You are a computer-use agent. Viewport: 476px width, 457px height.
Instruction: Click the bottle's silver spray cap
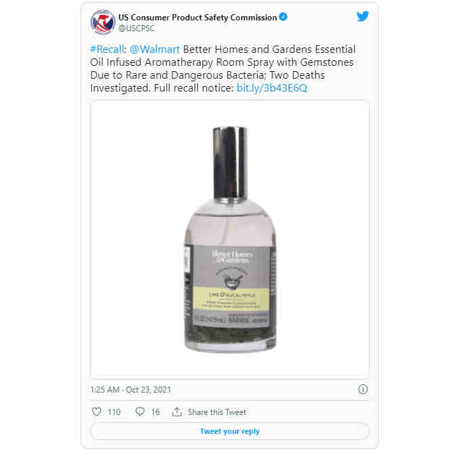[x=230, y=163]
